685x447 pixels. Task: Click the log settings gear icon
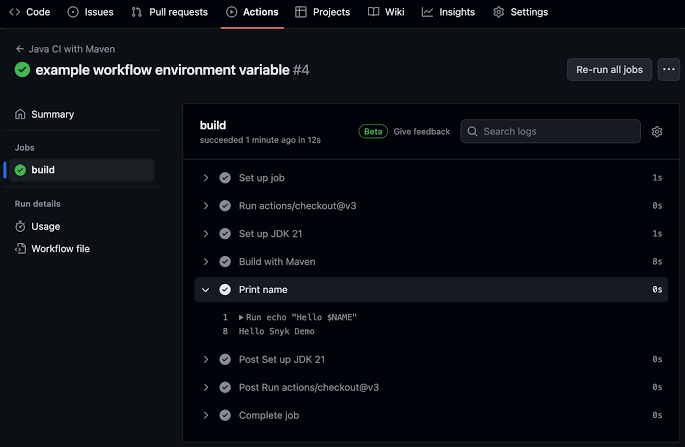click(x=657, y=132)
